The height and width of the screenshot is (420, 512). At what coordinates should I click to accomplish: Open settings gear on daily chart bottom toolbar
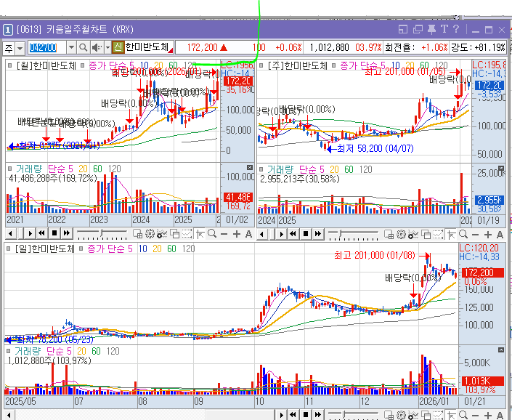tap(401, 415)
